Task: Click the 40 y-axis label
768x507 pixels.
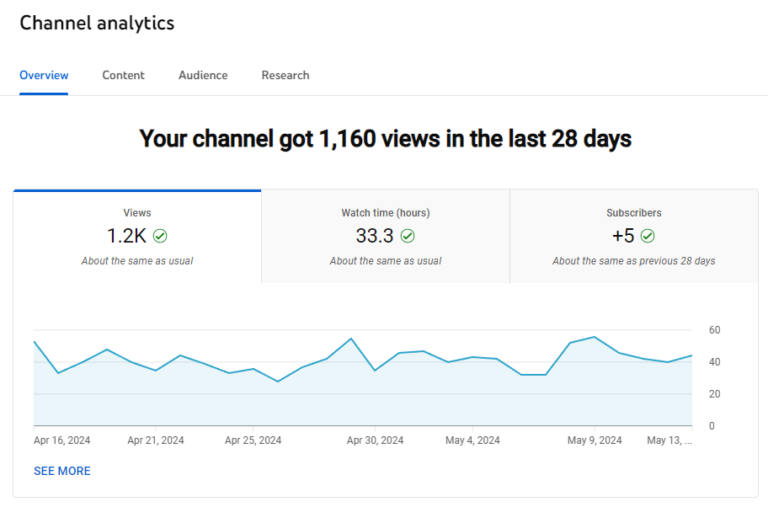Action: (715, 362)
